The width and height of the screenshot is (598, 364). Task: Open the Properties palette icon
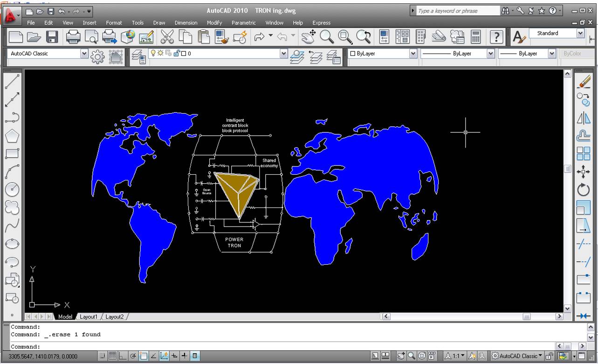(384, 36)
